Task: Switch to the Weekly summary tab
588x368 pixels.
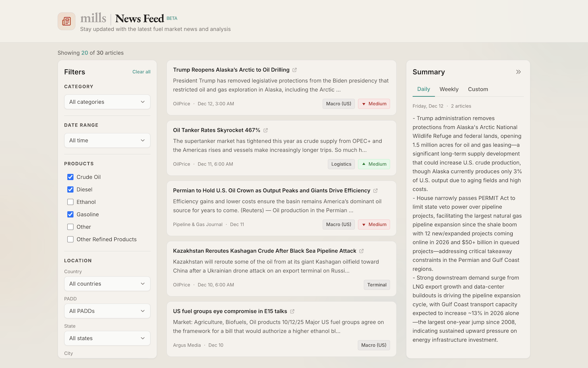Action: pyautogui.click(x=449, y=89)
